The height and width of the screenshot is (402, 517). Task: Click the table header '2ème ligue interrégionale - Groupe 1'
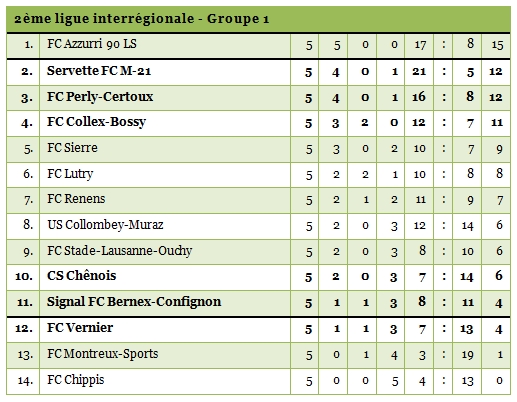tap(141, 19)
